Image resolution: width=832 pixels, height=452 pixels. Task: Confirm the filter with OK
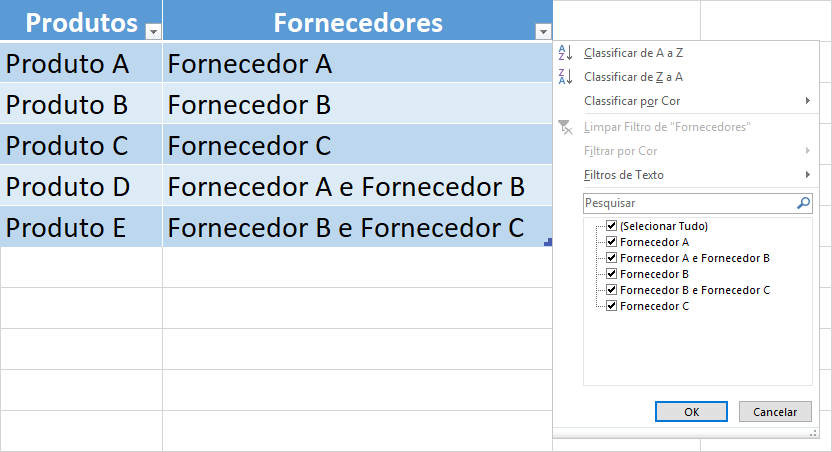(x=691, y=412)
